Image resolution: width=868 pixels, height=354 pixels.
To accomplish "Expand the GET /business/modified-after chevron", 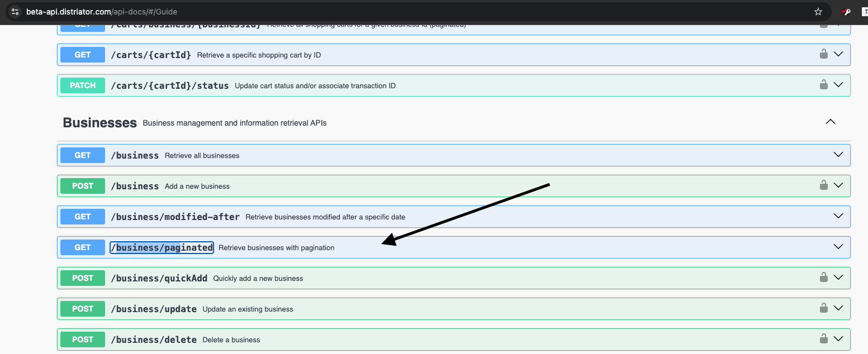I will (838, 216).
